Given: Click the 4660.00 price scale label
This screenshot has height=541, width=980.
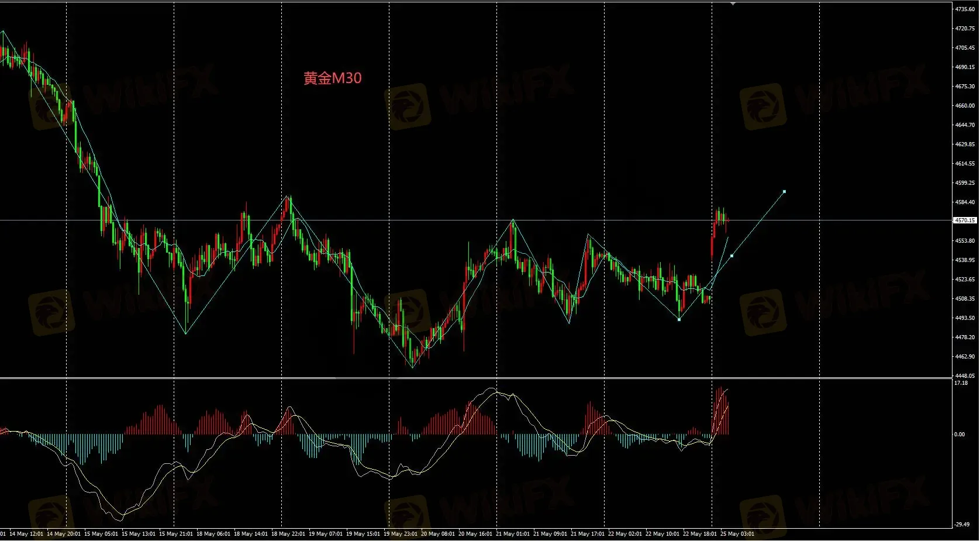Looking at the screenshot, I should [x=965, y=106].
